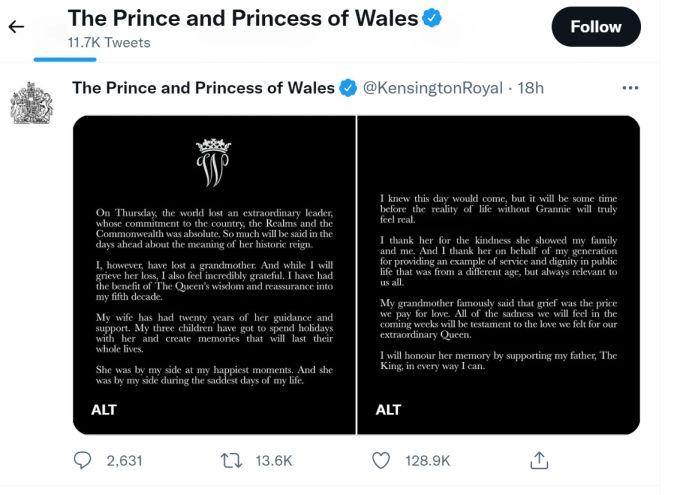Share the tweet via upload icon
Viewport: 680px width, 495px height.
click(x=539, y=460)
